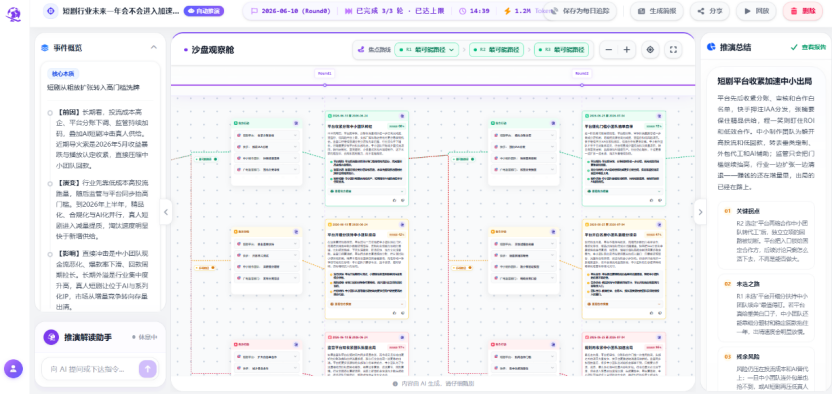Click the recenter target icon
Image resolution: width=832 pixels, height=394 pixels.
click(x=650, y=49)
